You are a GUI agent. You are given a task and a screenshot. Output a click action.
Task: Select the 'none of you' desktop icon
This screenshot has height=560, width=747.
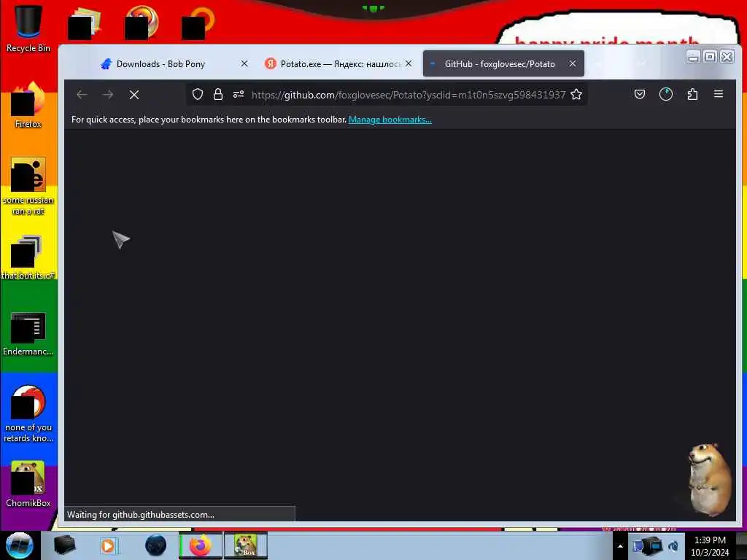pos(28,413)
